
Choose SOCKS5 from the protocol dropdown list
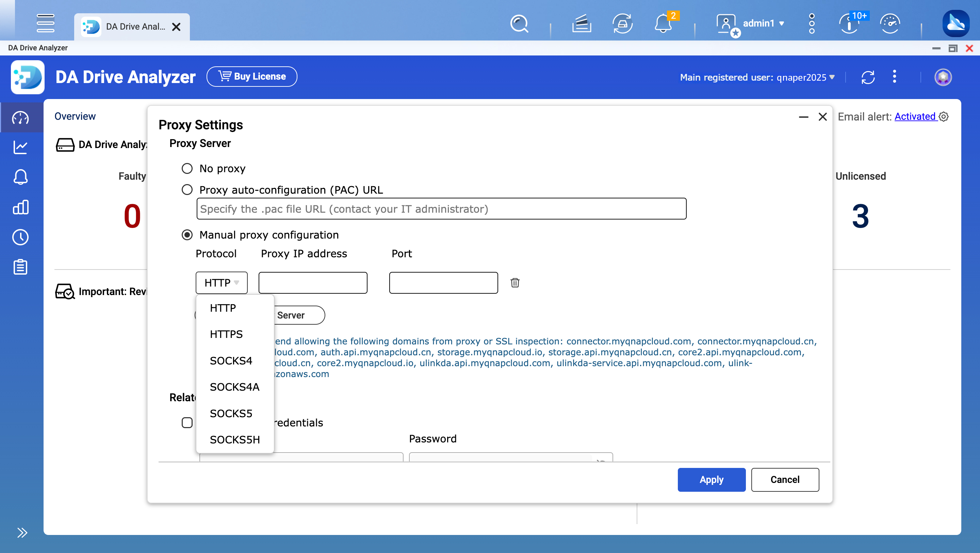231,413
